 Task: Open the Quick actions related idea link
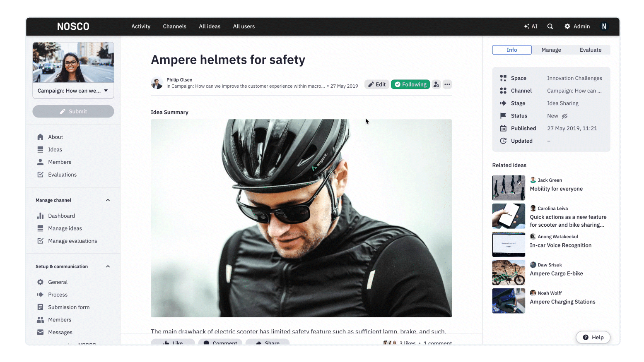tap(568, 221)
